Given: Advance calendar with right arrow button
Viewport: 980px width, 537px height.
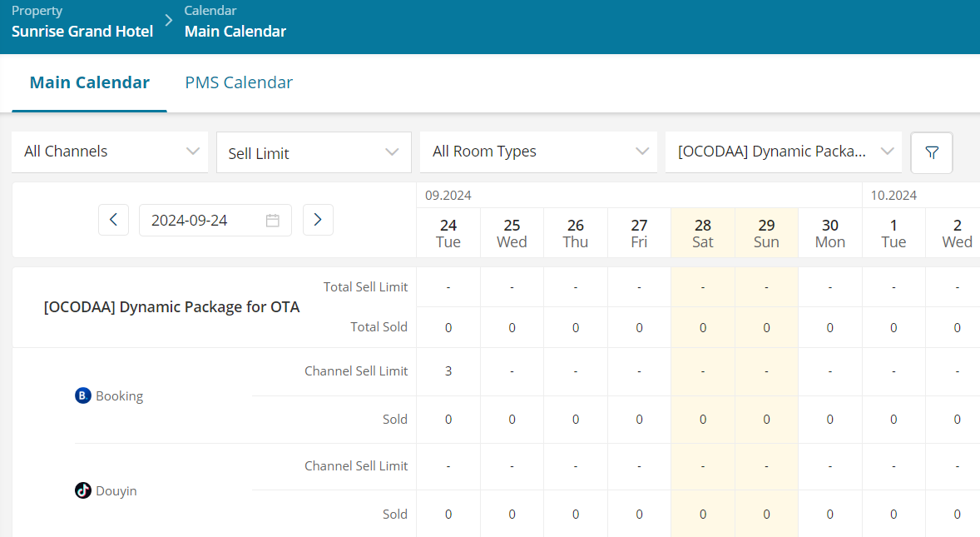Looking at the screenshot, I should coord(318,220).
